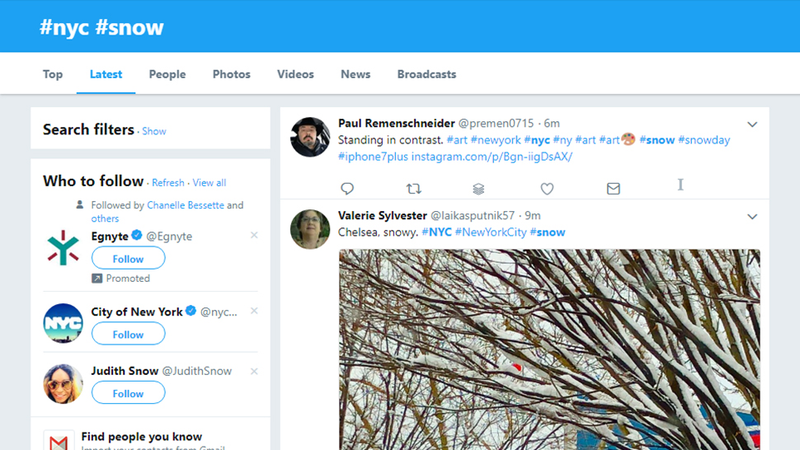800x450 pixels.
Task: Dismiss the Judith Snow suggestion
Action: coord(254,371)
